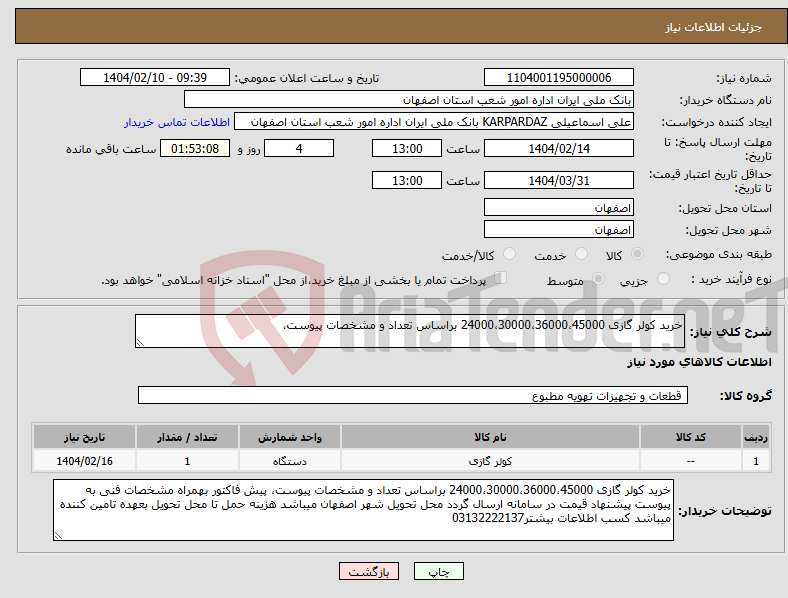Click the توضیحات خریدار notes textarea

363,510
